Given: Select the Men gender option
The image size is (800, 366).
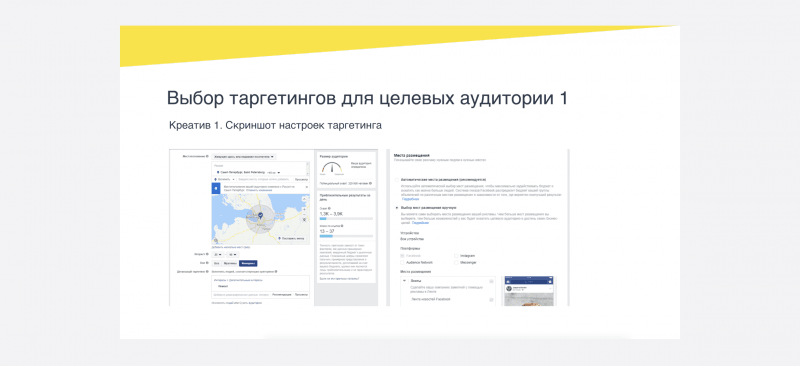Looking at the screenshot, I should 230,263.
